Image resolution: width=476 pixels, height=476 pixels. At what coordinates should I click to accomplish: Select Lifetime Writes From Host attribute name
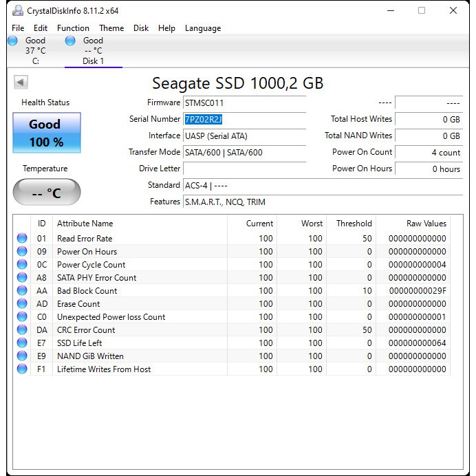click(x=104, y=369)
